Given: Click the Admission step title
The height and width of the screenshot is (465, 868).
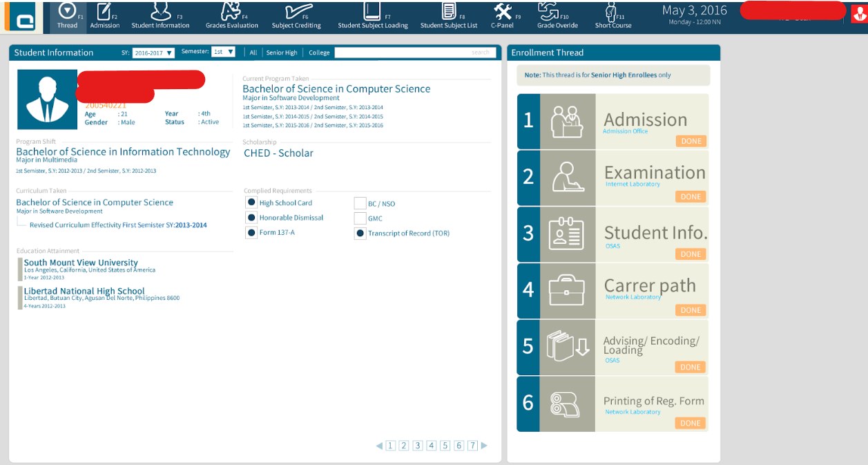Looking at the screenshot, I should click(646, 120).
